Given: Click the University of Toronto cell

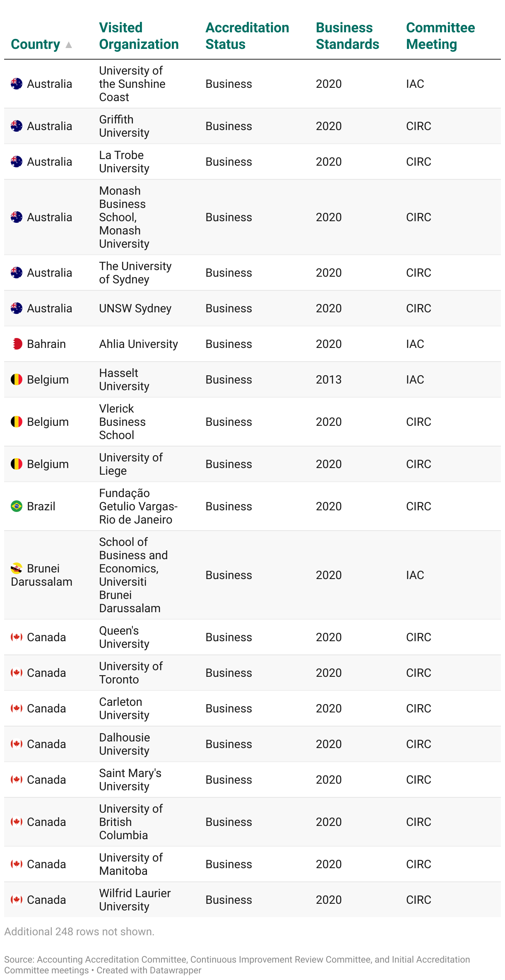Looking at the screenshot, I should [x=131, y=673].
